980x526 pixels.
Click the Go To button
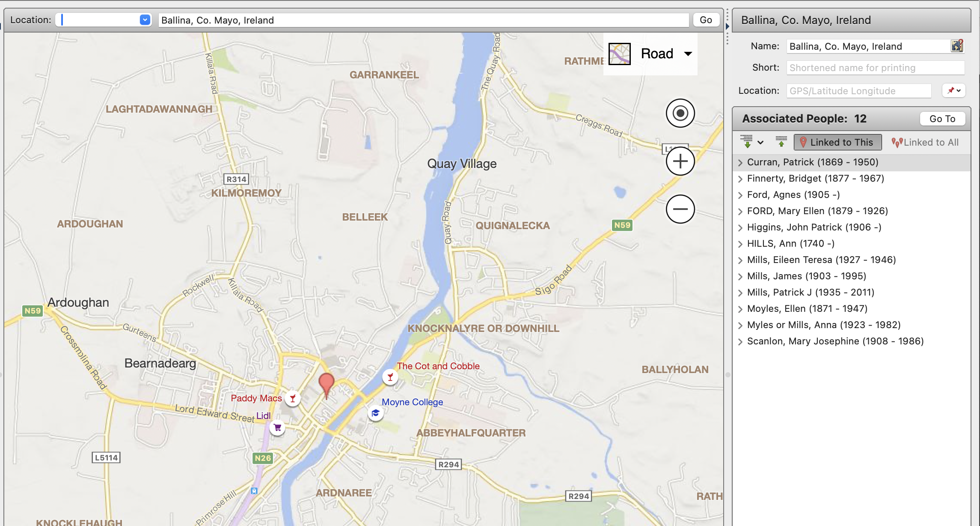(942, 119)
